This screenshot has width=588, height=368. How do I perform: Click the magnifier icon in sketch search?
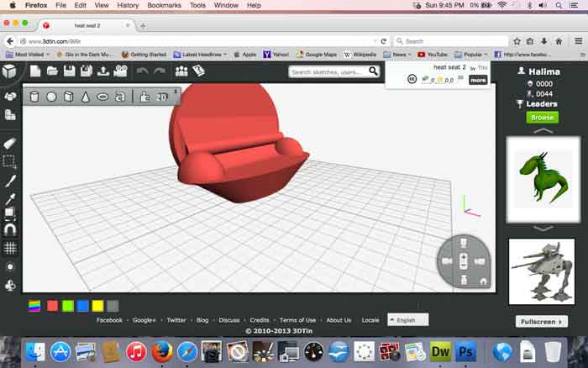[374, 71]
